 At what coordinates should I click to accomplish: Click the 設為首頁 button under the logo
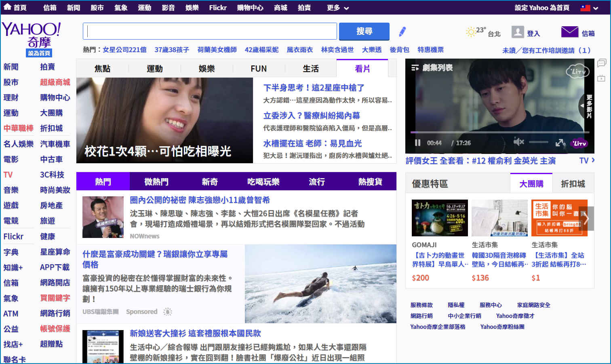coord(39,53)
